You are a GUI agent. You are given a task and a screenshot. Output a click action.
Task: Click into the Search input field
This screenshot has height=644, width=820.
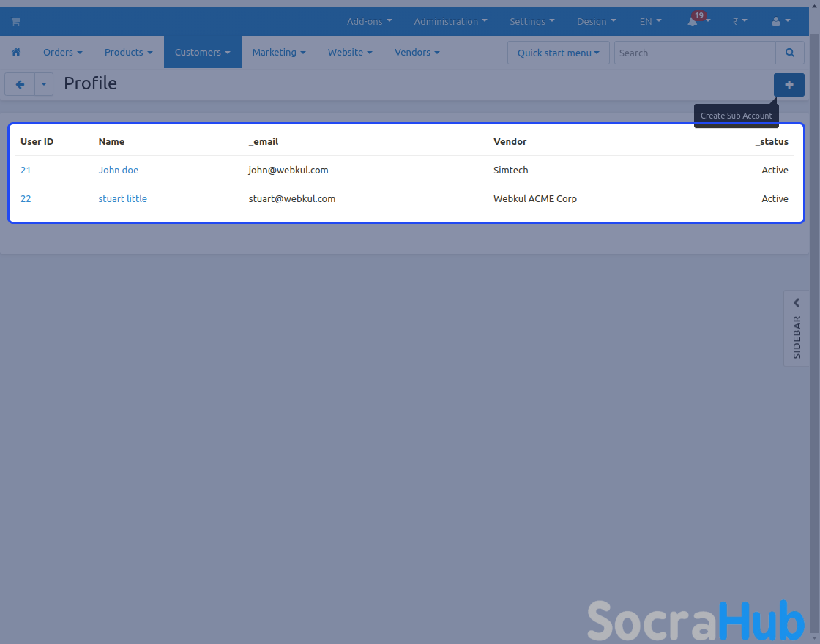click(x=694, y=53)
